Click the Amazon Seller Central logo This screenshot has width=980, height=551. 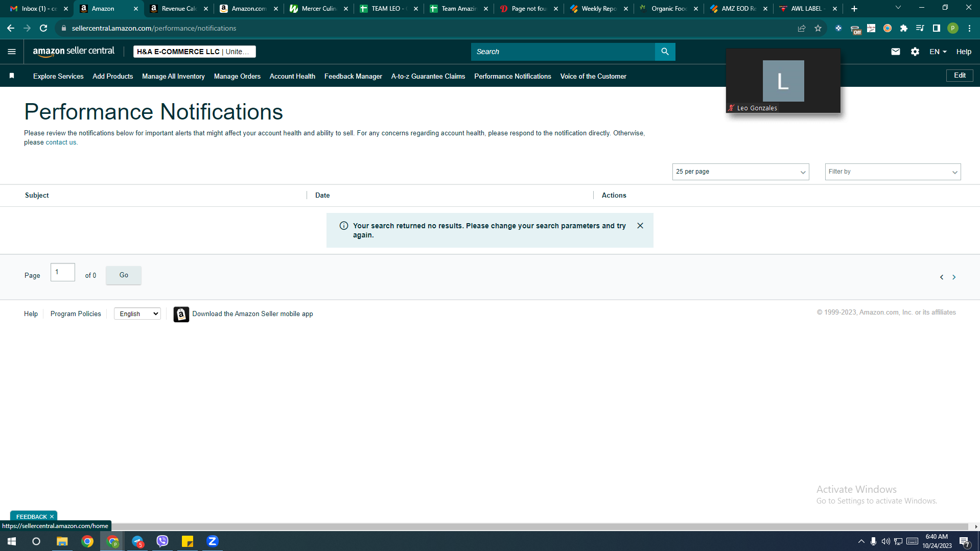pos(74,52)
